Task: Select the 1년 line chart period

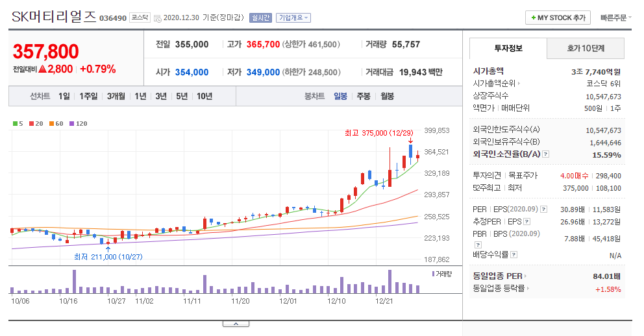Action: pos(140,96)
